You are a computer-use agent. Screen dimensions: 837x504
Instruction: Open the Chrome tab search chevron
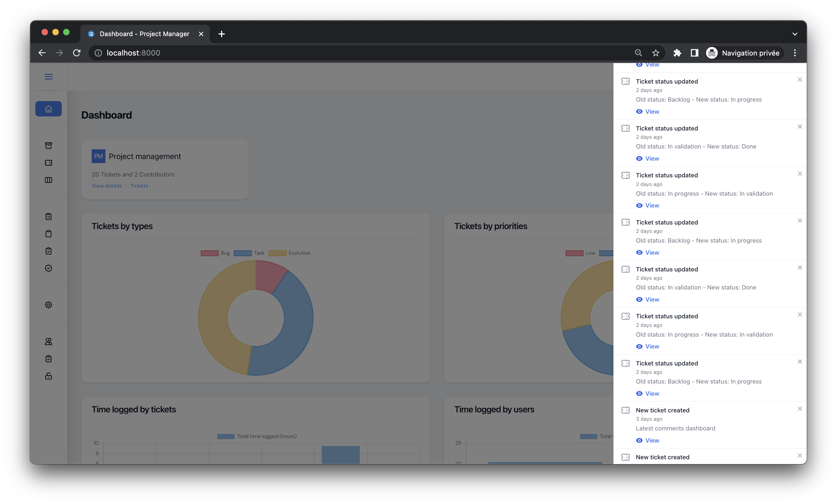coord(795,34)
